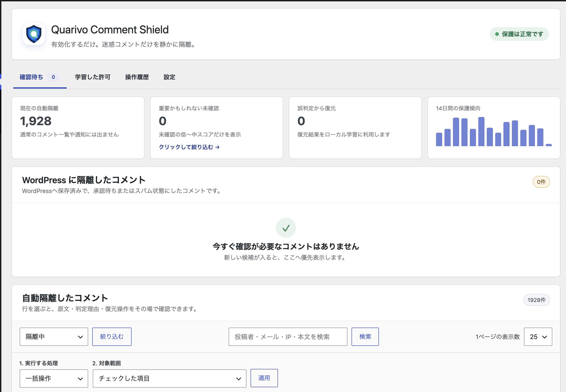The image size is (566, 392).
Task: Click the 0件 count badge
Action: point(541,182)
